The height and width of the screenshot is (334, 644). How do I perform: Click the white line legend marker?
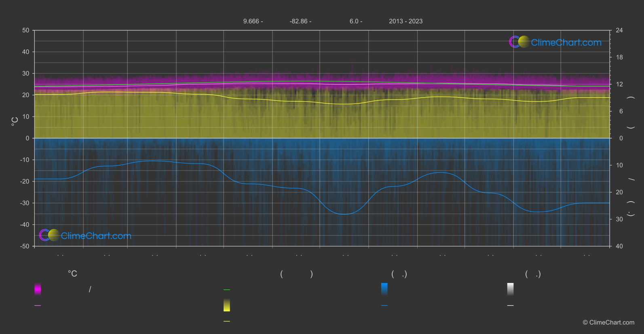point(511,306)
